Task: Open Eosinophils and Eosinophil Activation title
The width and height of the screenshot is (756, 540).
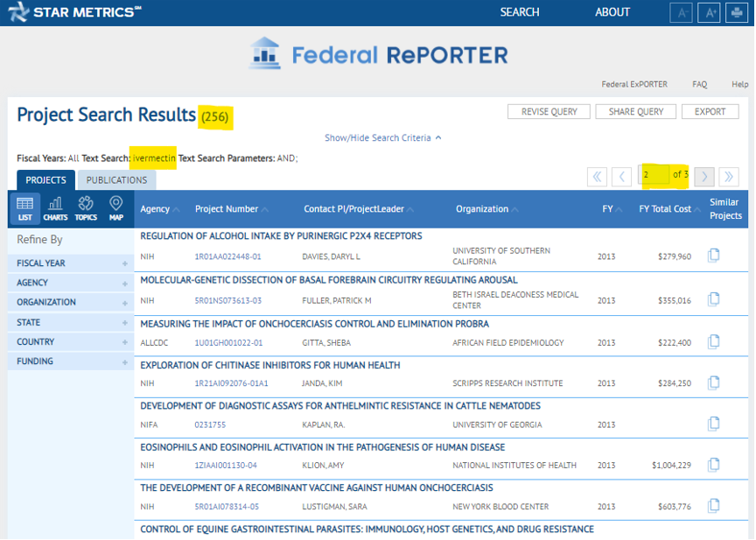Action: [323, 447]
